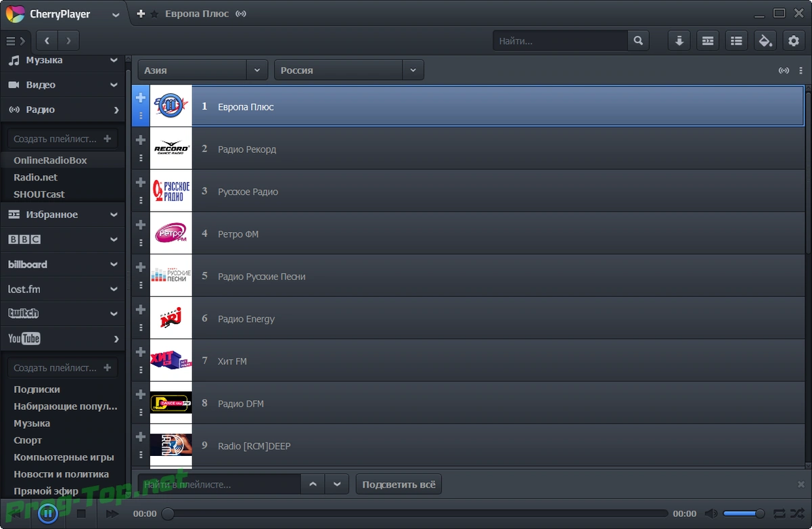This screenshot has width=812, height=529.
Task: Add a new tab with plus icon
Action: (141, 14)
